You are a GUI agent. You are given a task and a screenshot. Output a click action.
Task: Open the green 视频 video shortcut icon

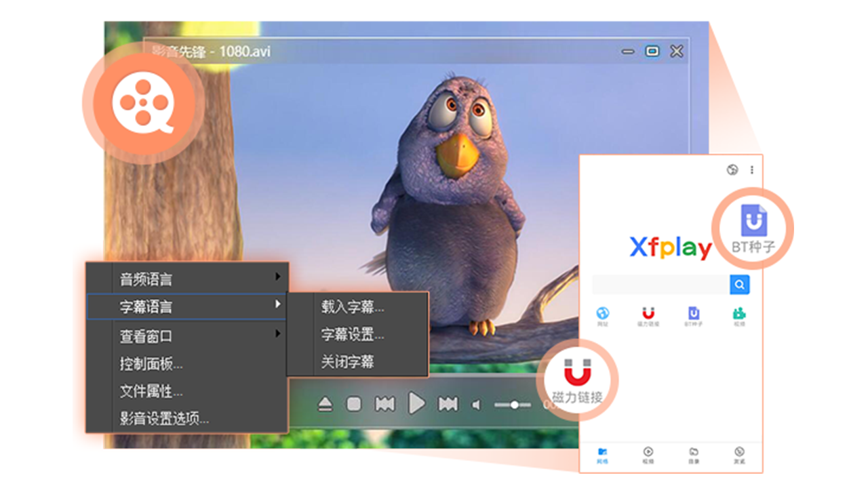pyautogui.click(x=738, y=313)
